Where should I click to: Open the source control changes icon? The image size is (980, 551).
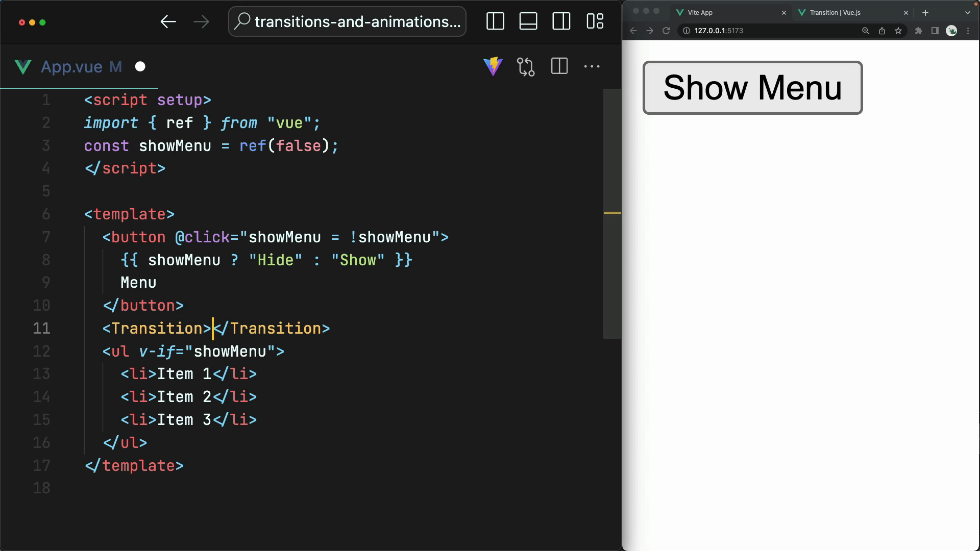pos(526,66)
